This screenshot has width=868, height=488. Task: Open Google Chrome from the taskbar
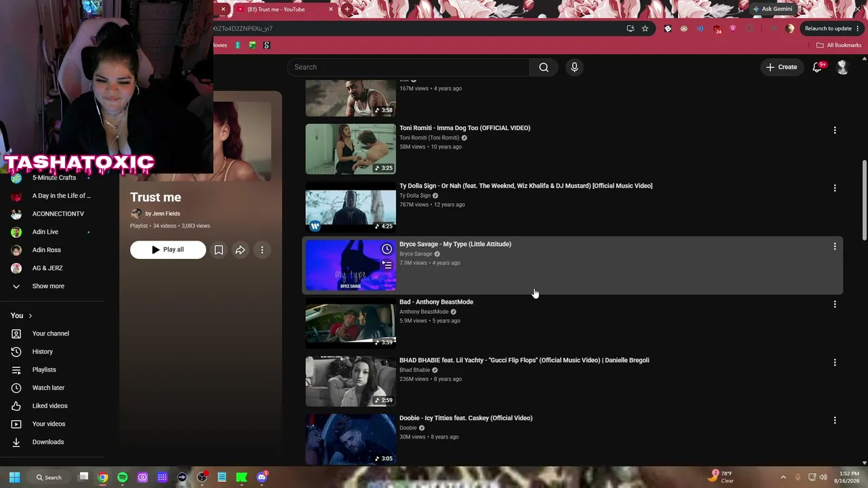click(102, 477)
